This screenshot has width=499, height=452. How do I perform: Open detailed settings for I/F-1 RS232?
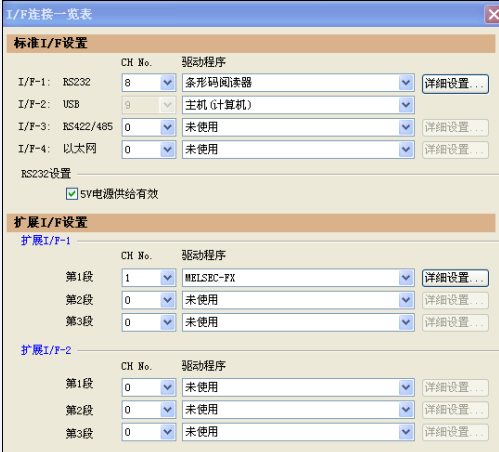455,84
